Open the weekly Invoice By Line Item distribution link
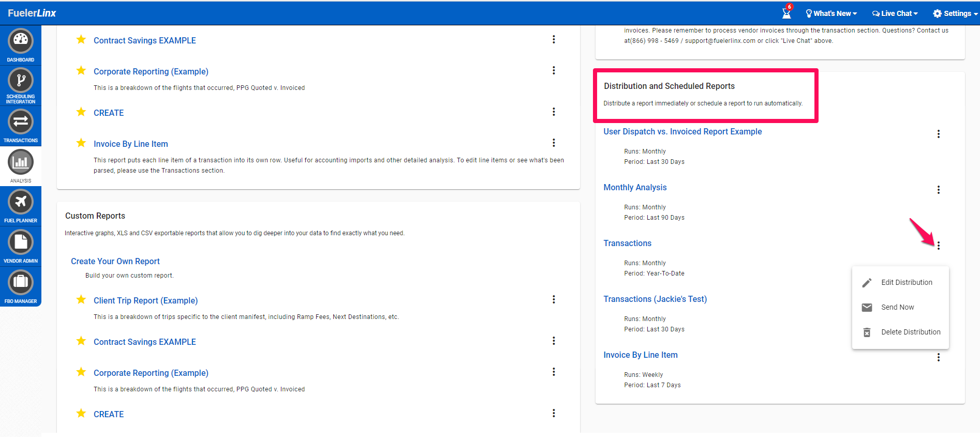980x441 pixels. point(641,355)
